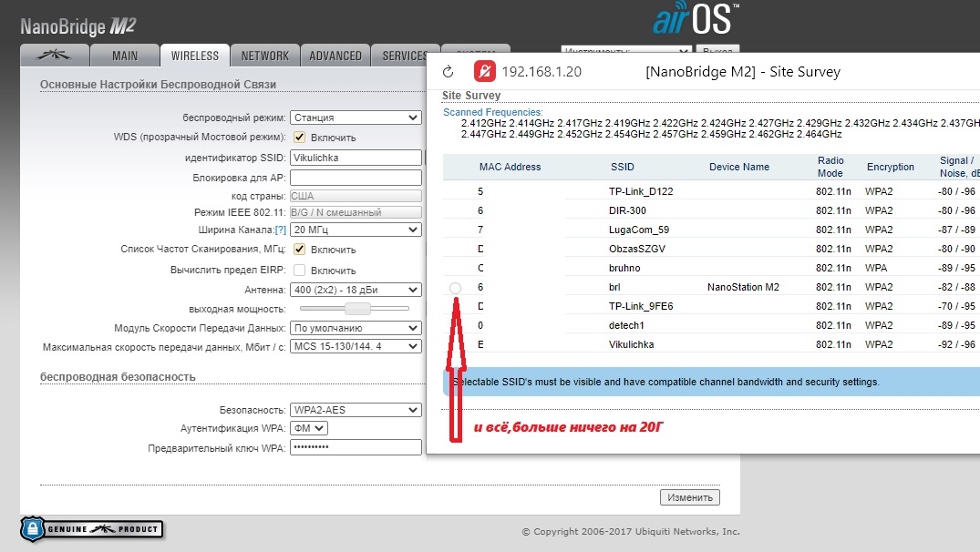Enable the Calculate EIRP limit checkbox
The width and height of the screenshot is (980, 552).
click(299, 271)
